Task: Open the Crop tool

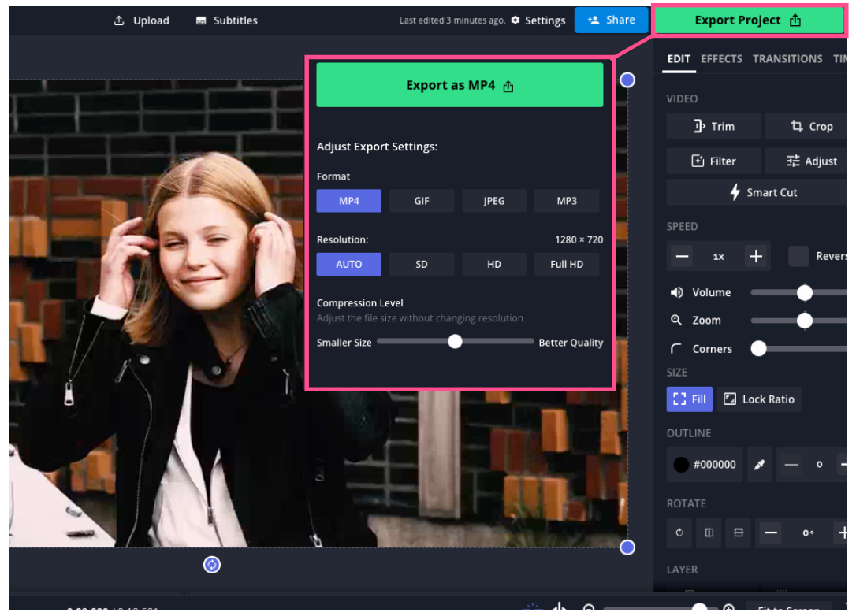Action: (810, 126)
